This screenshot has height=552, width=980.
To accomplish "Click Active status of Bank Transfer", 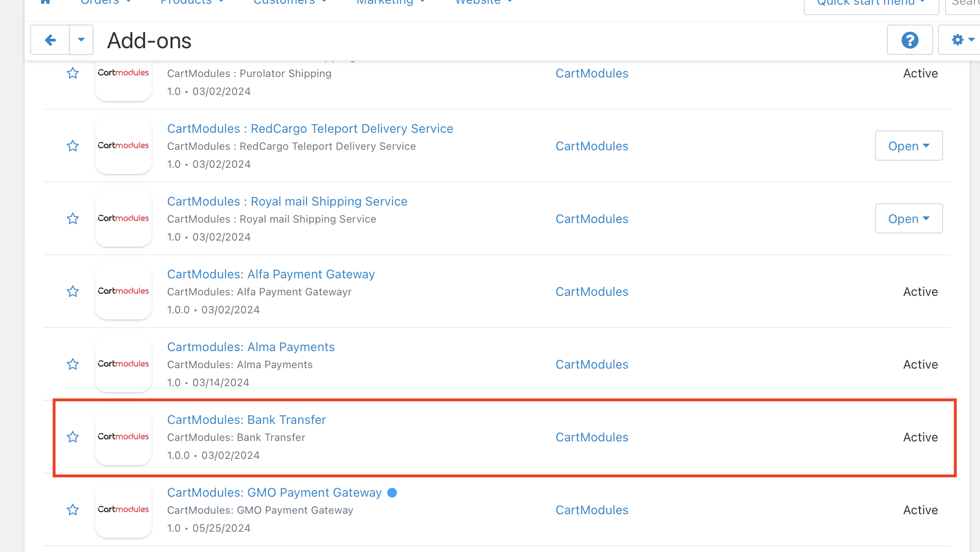I will coord(920,437).
